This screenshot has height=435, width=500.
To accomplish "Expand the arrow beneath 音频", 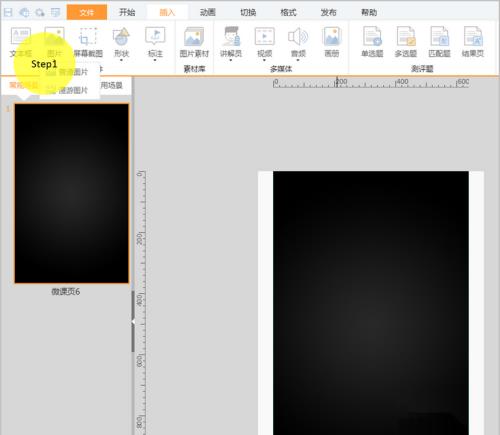I will pyautogui.click(x=298, y=60).
